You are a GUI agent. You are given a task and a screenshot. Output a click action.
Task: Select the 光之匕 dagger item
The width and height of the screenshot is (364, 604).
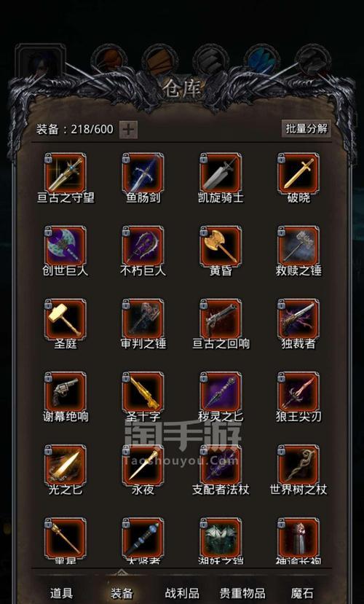[65, 465]
